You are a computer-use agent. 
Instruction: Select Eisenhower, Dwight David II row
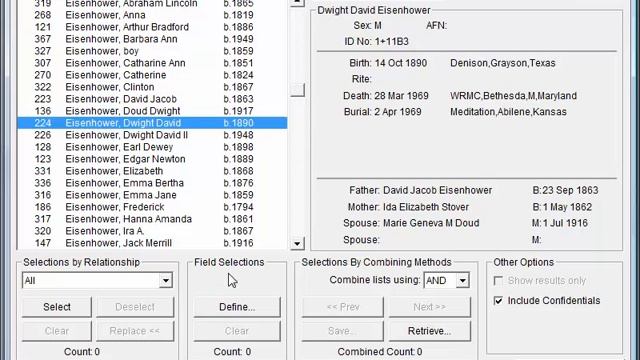tap(152, 135)
